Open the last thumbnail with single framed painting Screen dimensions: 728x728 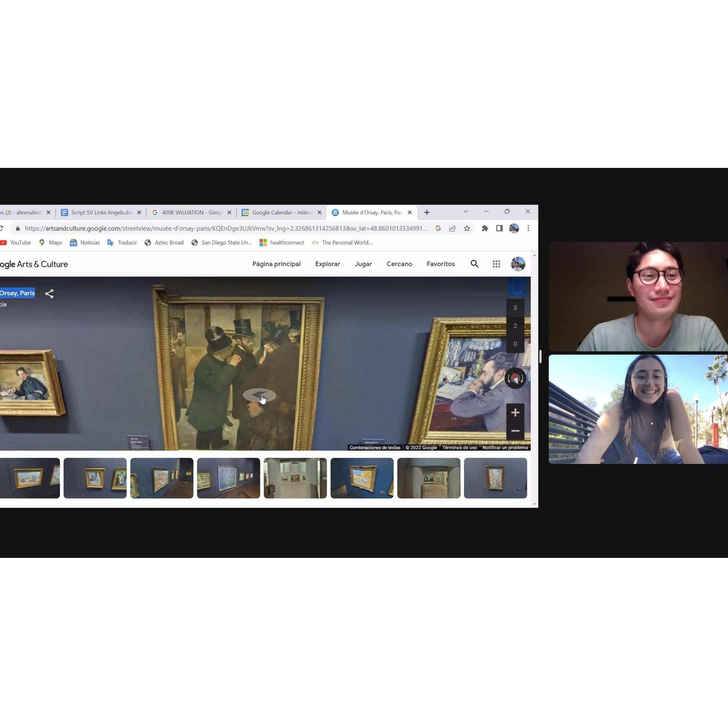pyautogui.click(x=495, y=478)
